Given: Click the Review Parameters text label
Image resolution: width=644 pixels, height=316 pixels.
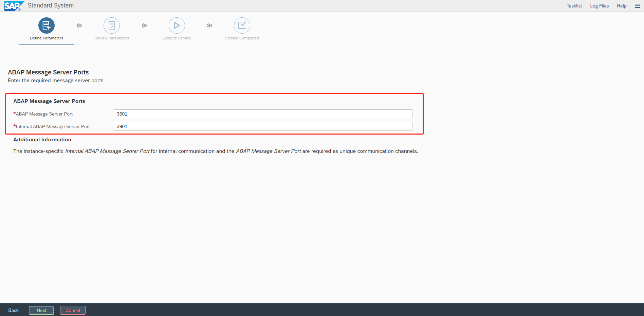Looking at the screenshot, I should (x=112, y=38).
